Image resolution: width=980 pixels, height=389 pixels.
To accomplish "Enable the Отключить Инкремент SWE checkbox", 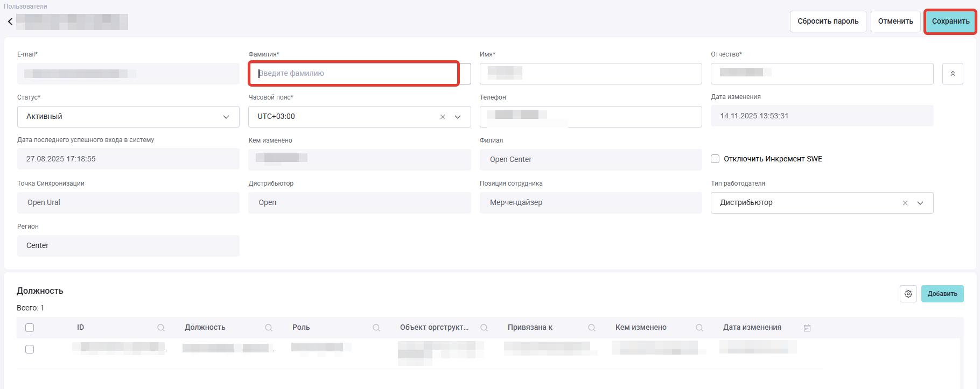I will click(715, 159).
